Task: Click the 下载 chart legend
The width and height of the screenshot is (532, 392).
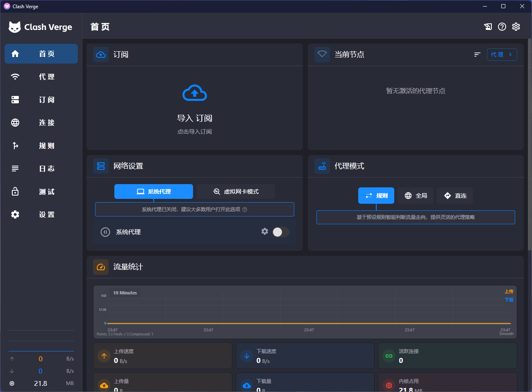Action: click(x=509, y=300)
